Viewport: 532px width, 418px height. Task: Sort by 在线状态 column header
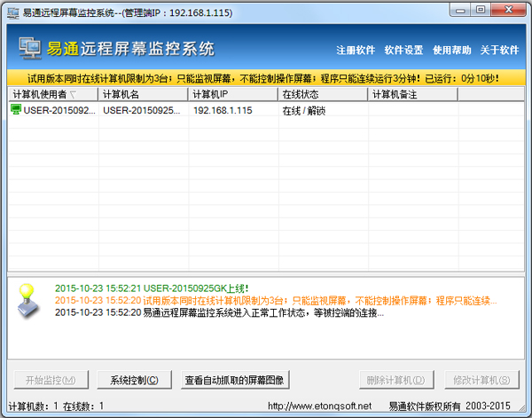point(321,93)
